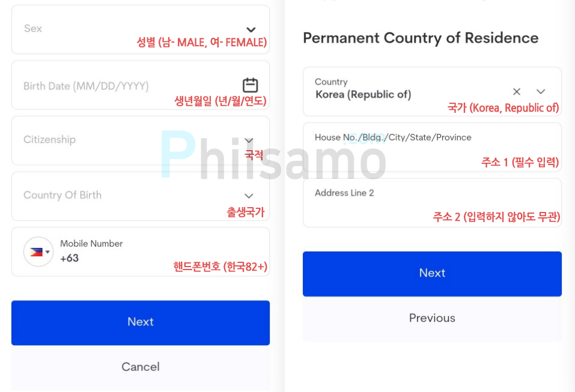Click Next above the Cancel button
The width and height of the screenshot is (575, 392).
point(141,323)
